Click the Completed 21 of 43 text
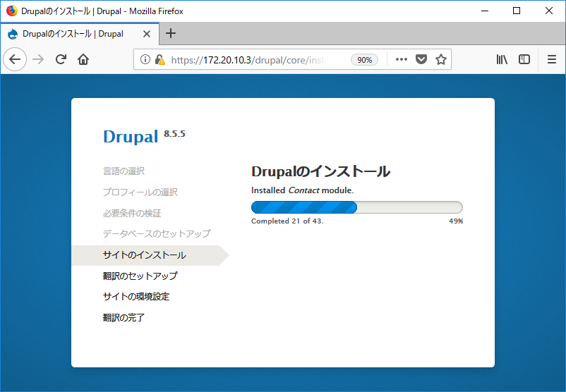 click(287, 221)
